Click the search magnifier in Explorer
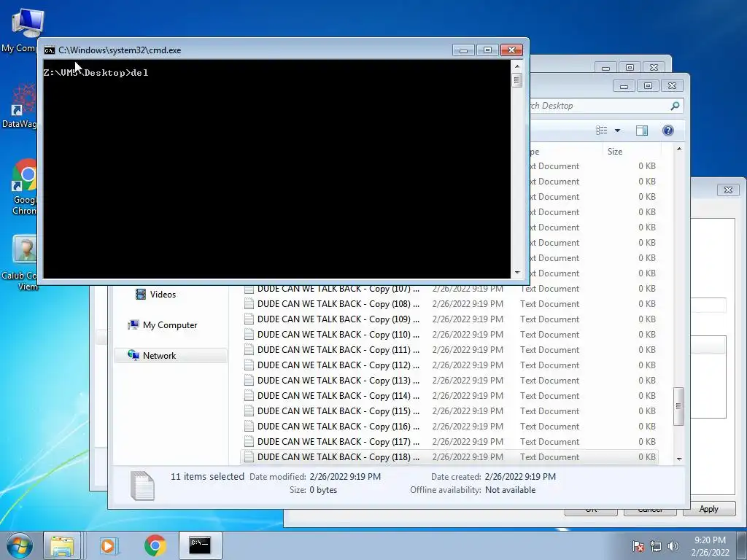Image resolution: width=747 pixels, height=560 pixels. point(675,106)
